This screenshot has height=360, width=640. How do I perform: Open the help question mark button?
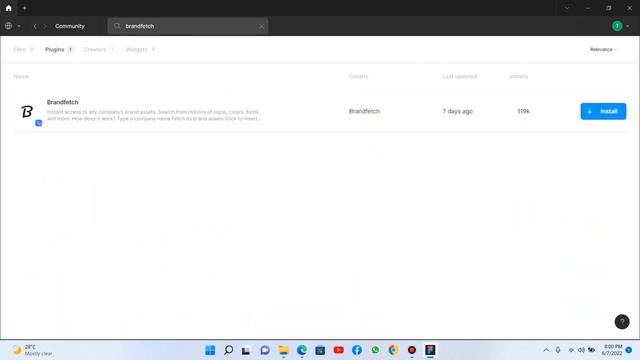click(622, 322)
